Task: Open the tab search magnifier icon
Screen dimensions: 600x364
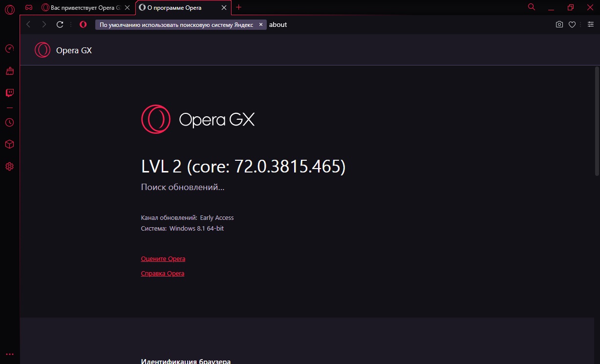Action: 532,7
